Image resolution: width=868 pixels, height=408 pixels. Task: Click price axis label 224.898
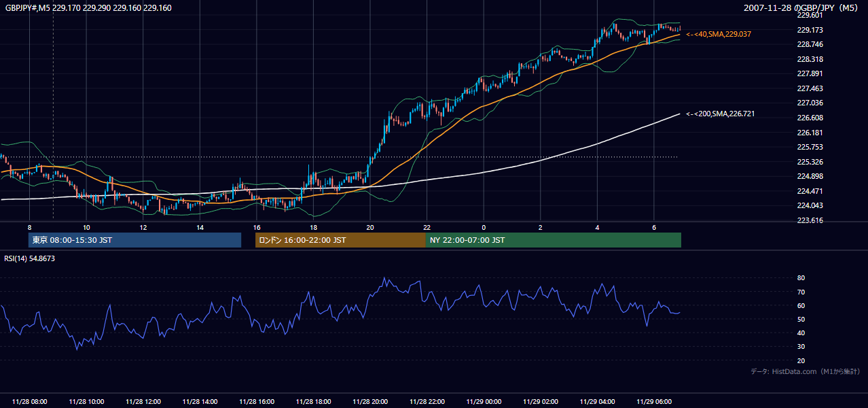point(810,176)
